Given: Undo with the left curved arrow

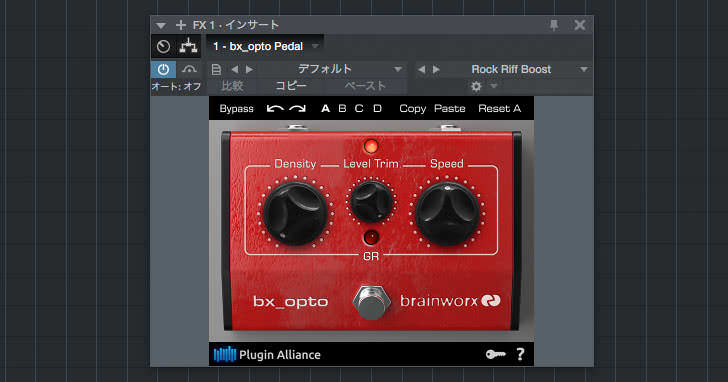Looking at the screenshot, I should pyautogui.click(x=275, y=109).
